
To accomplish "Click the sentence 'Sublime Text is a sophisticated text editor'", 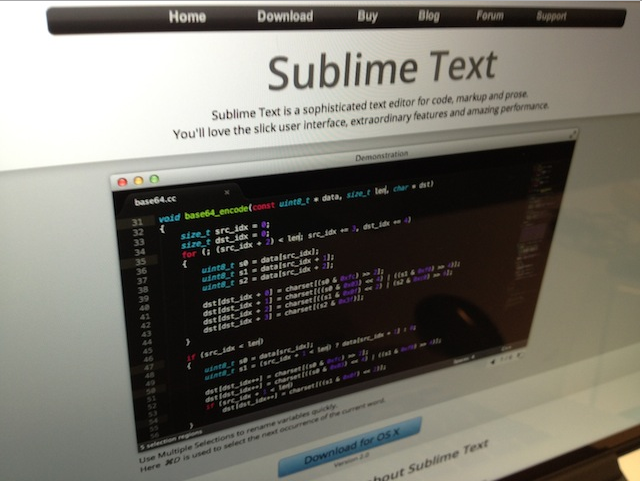I will (370, 105).
